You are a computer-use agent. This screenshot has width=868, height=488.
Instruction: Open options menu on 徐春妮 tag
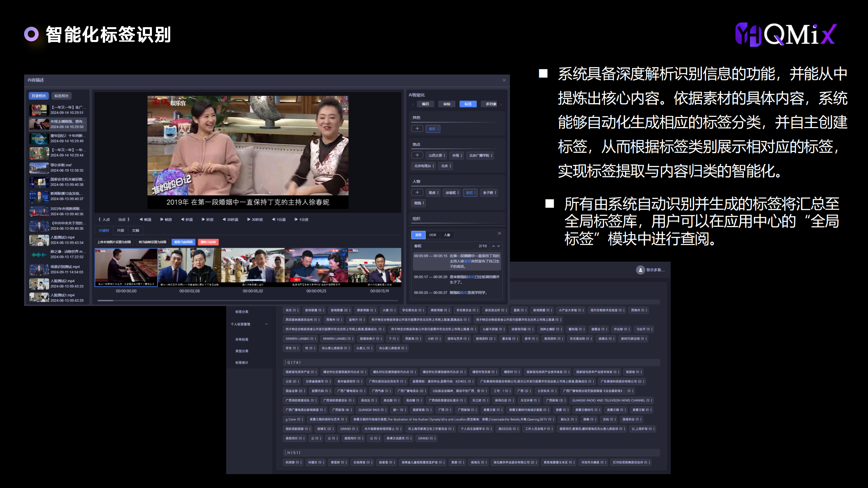pos(458,193)
